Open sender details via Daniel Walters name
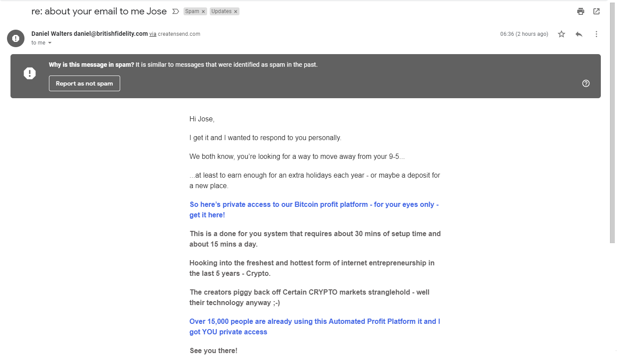 pos(46,34)
